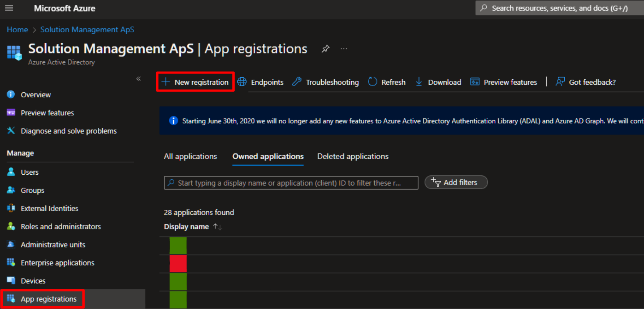Click Add filters button
This screenshot has width=644, height=314.
pos(456,182)
